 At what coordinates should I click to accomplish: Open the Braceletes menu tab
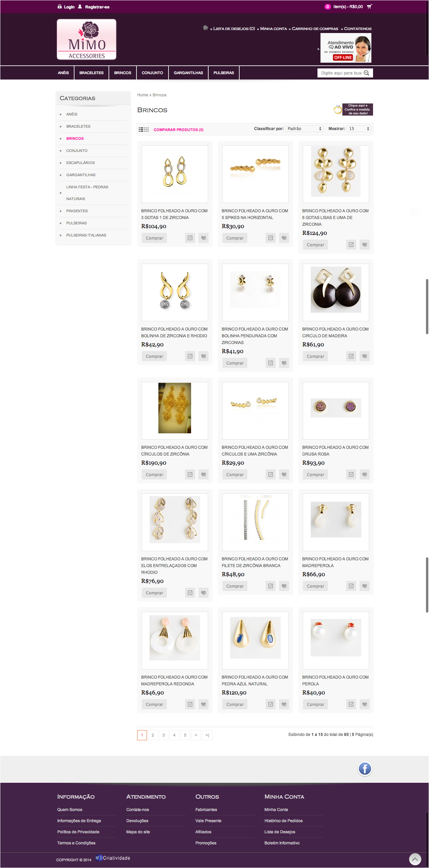click(91, 73)
